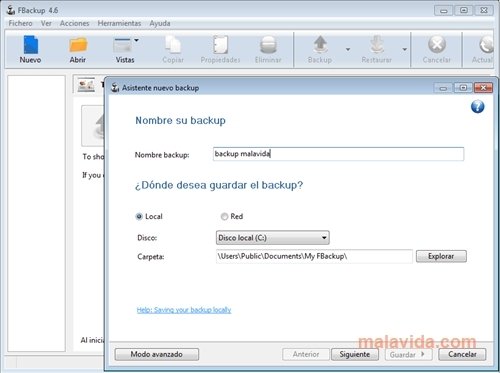
Task: Open the Disco local (C:) dropdown
Action: pos(273,238)
